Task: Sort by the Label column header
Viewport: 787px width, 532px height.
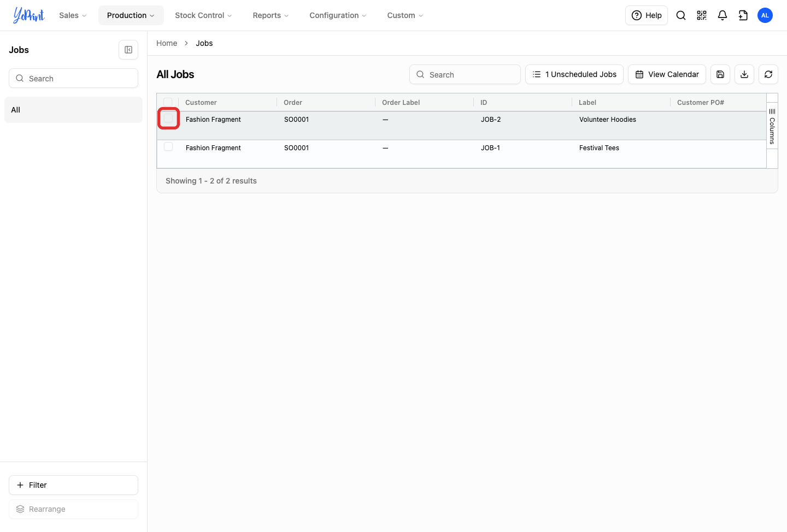Action: (x=588, y=103)
